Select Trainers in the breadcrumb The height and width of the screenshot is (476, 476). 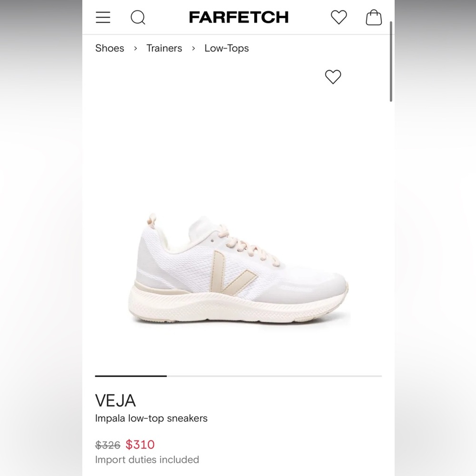(164, 48)
